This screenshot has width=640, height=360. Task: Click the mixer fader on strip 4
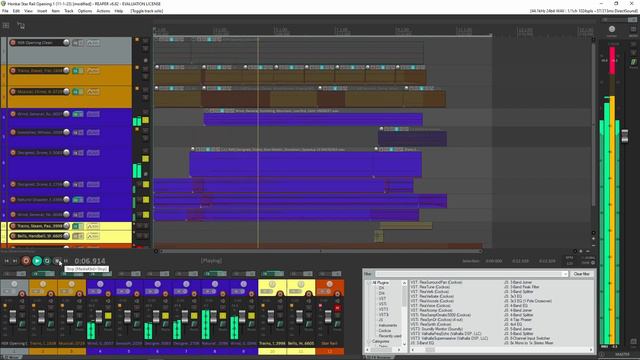pos(99,316)
